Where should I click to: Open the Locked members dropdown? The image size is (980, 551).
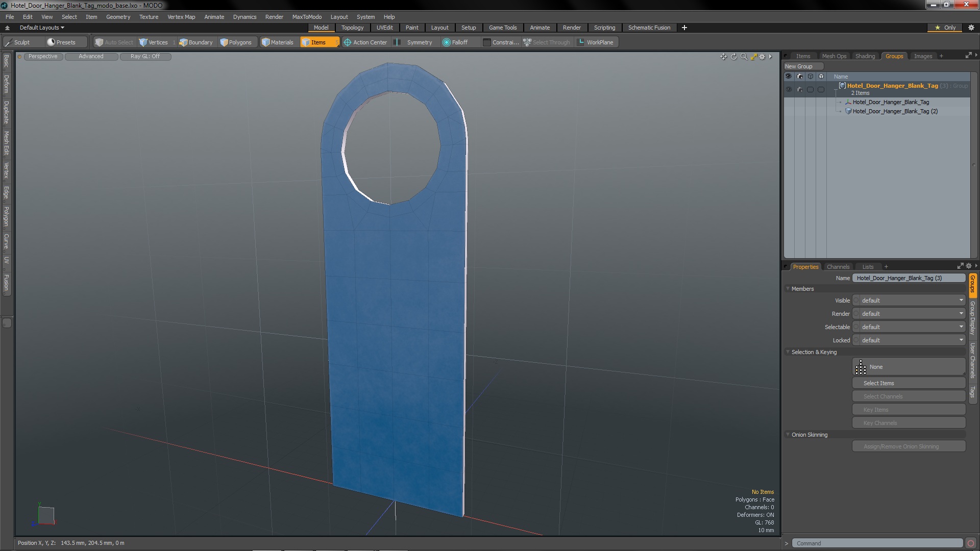click(909, 340)
